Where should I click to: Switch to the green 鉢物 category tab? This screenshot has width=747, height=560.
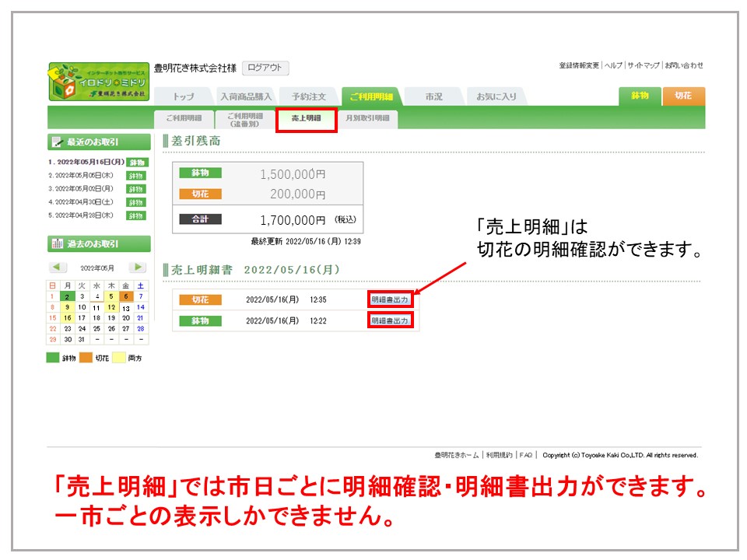point(640,96)
